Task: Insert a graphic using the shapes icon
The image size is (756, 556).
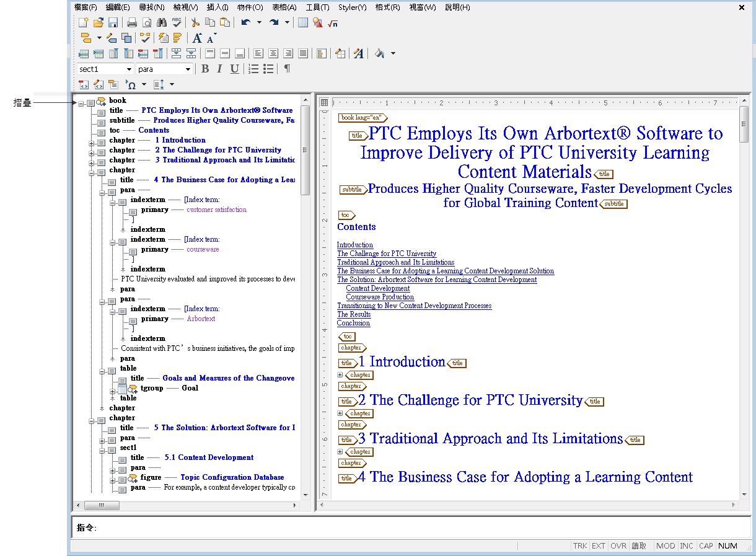Action: pyautogui.click(x=318, y=23)
